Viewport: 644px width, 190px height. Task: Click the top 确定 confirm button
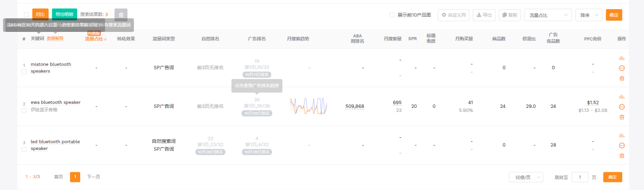[614, 15]
